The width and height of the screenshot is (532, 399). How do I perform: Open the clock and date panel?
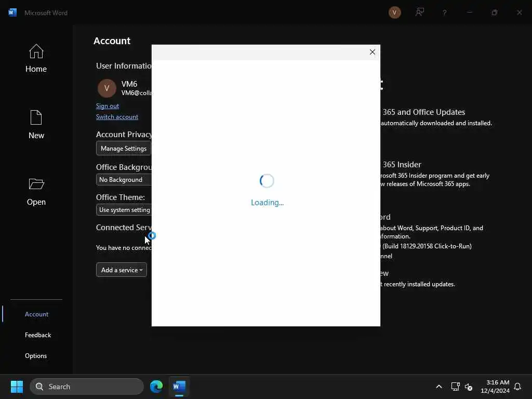pyautogui.click(x=495, y=387)
